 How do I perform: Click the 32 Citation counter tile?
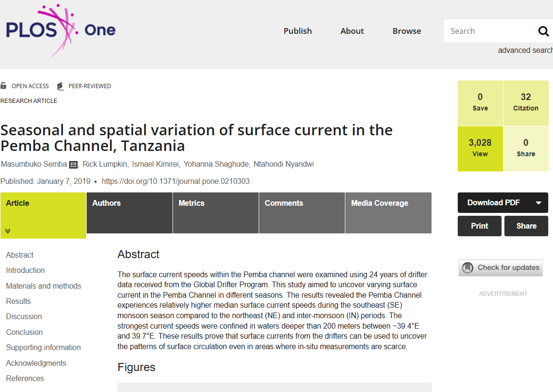(525, 102)
